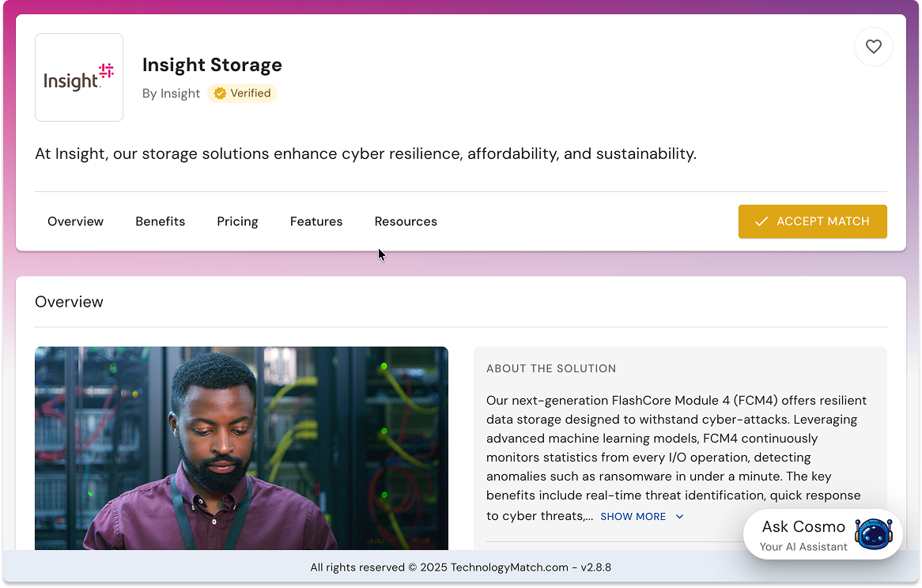Open the Ask Cosmo assistant

822,534
